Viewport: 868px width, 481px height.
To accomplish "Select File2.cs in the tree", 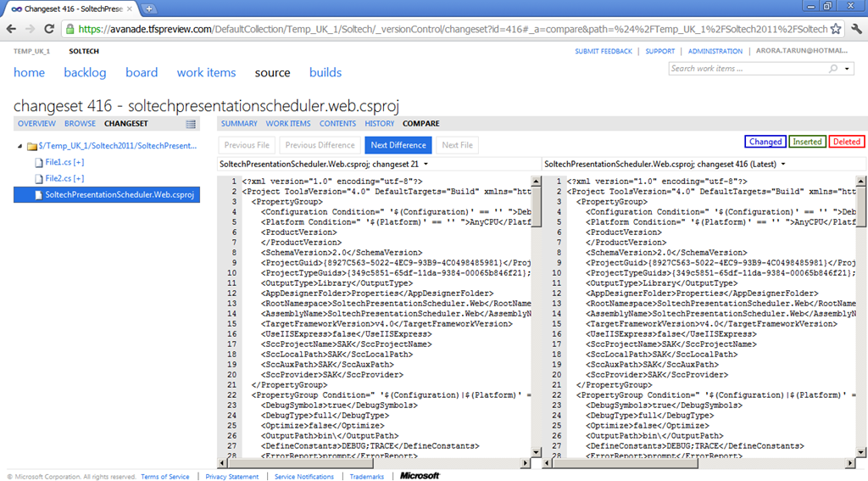I will 64,178.
